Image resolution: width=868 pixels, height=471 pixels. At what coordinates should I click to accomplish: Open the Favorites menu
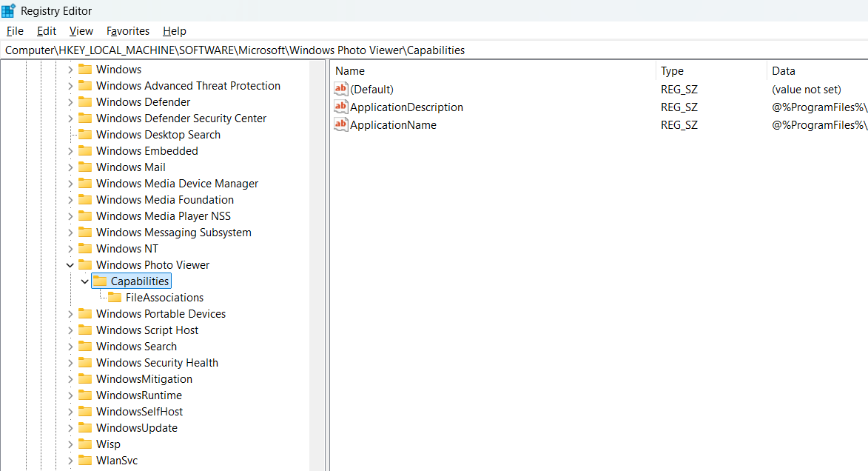coord(128,31)
